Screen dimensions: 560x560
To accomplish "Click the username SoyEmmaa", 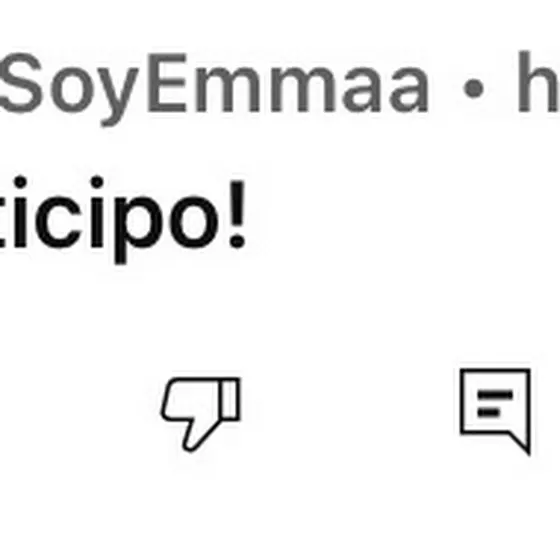I will pyautogui.click(x=214, y=88).
